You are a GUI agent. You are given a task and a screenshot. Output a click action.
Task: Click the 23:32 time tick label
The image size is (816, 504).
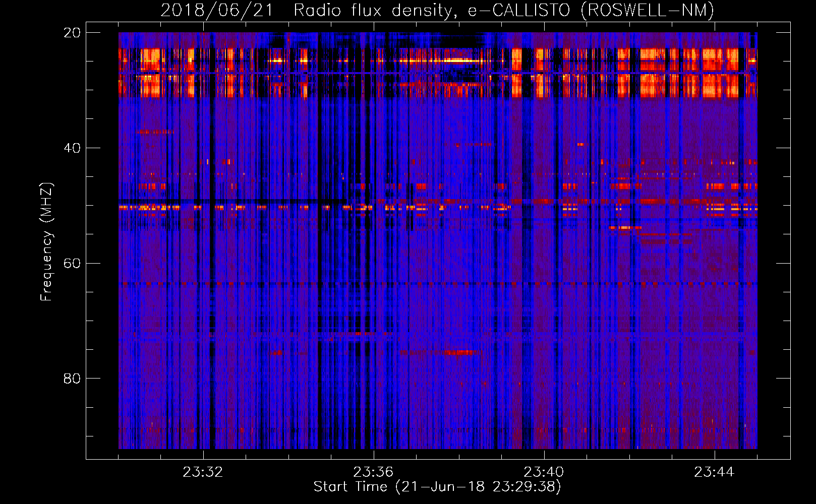(x=203, y=472)
